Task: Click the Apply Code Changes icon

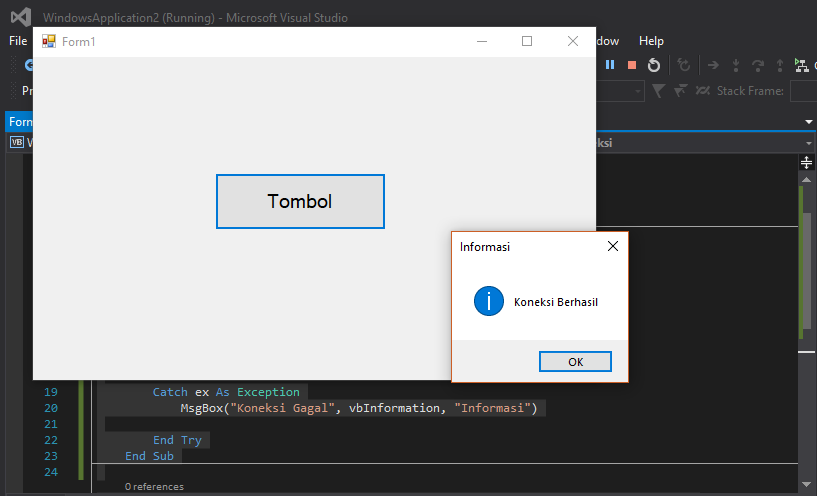Action: (683, 65)
